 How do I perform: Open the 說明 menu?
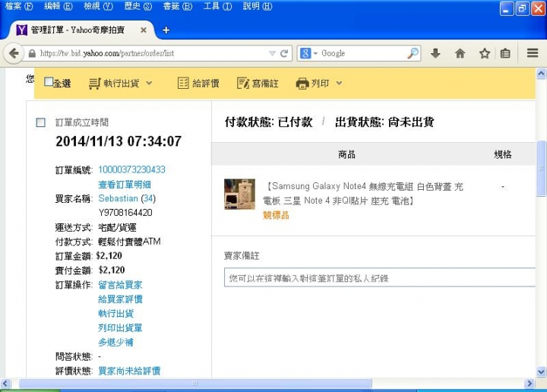point(258,6)
